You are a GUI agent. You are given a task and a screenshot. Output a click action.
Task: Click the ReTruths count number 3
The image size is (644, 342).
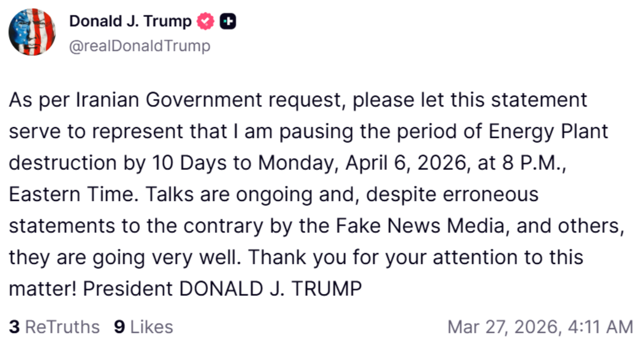pyautogui.click(x=14, y=327)
